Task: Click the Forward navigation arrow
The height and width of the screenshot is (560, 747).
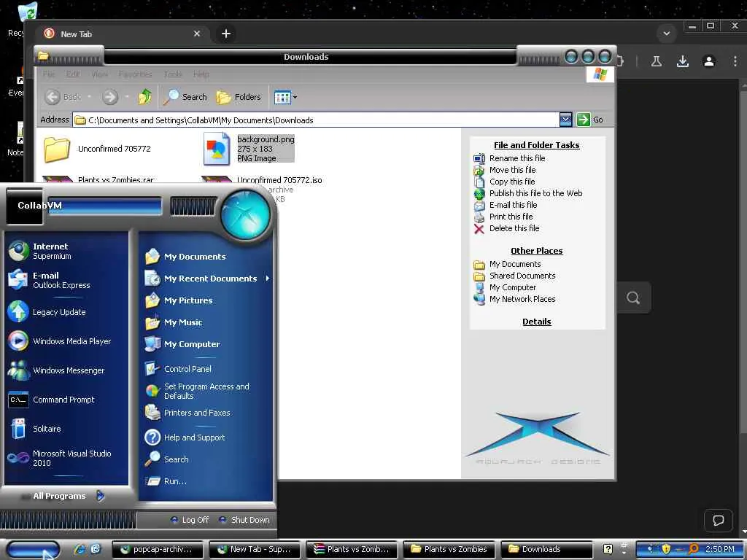Action: [x=110, y=97]
